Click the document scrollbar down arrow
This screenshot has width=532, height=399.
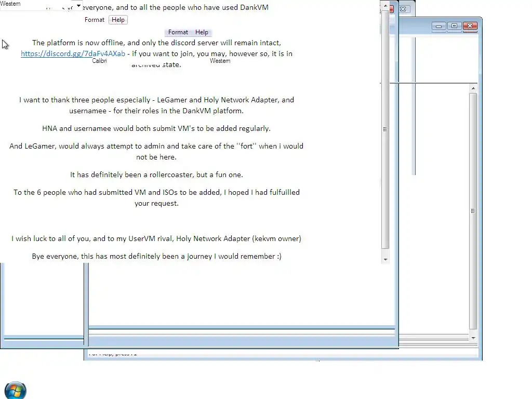coord(385,260)
